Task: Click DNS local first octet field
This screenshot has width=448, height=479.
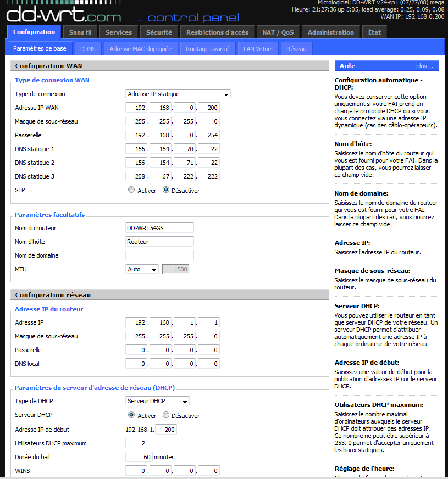Action: click(x=136, y=364)
